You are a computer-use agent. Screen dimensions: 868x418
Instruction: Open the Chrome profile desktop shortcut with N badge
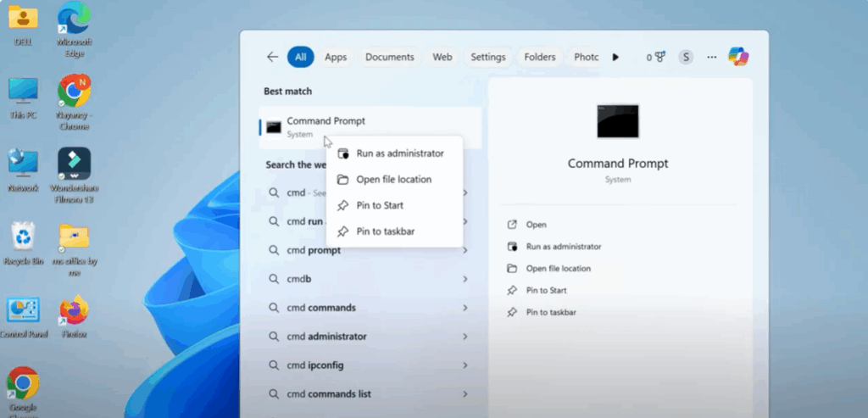(75, 102)
